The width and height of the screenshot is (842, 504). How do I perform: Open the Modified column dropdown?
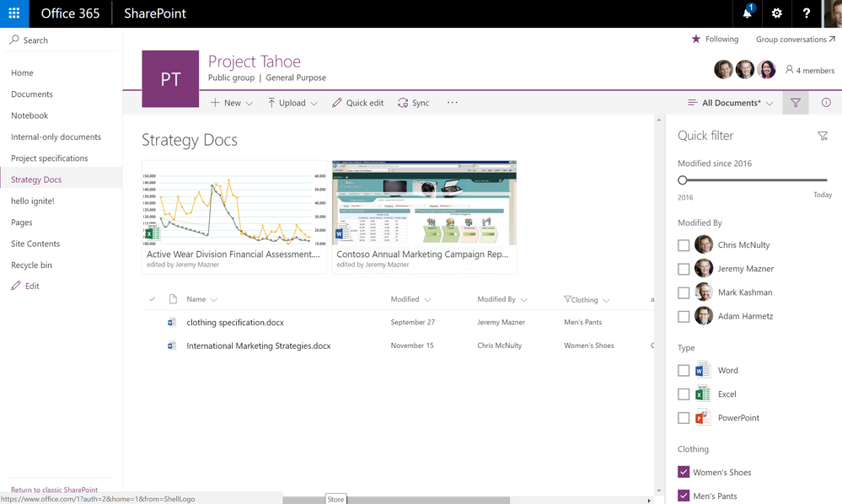[x=427, y=299]
